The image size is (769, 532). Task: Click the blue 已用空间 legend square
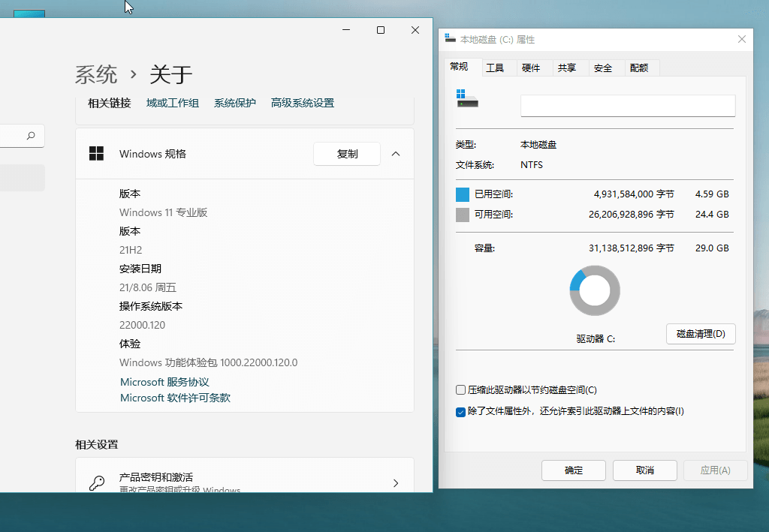461,194
